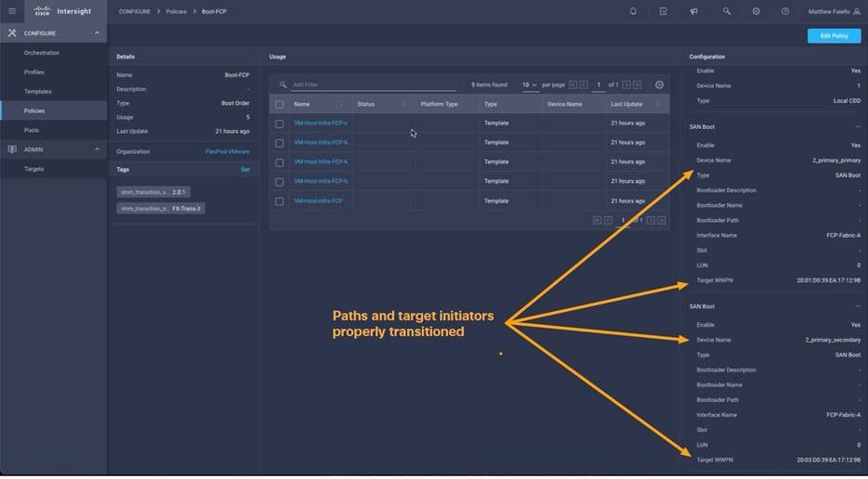Go to last page in top pagination
The image size is (868, 479).
(637, 84)
